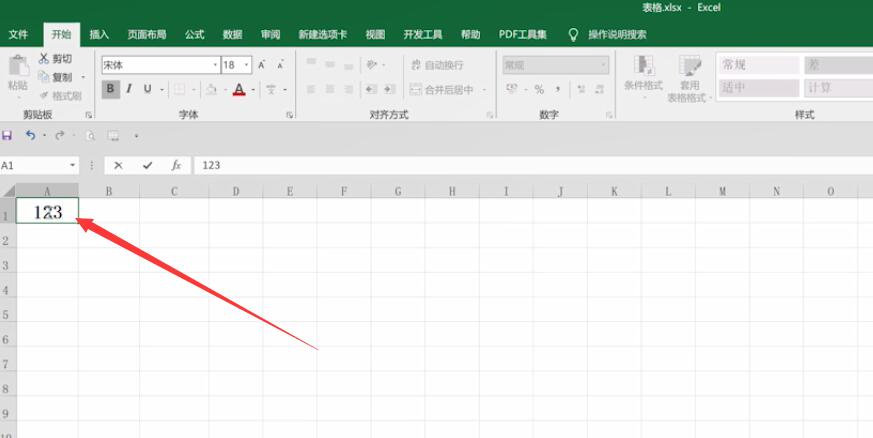Click the fx Insert Function icon

point(176,165)
